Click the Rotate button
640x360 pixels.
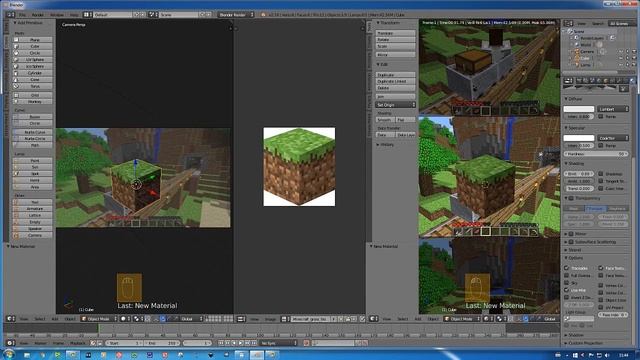click(x=395, y=40)
